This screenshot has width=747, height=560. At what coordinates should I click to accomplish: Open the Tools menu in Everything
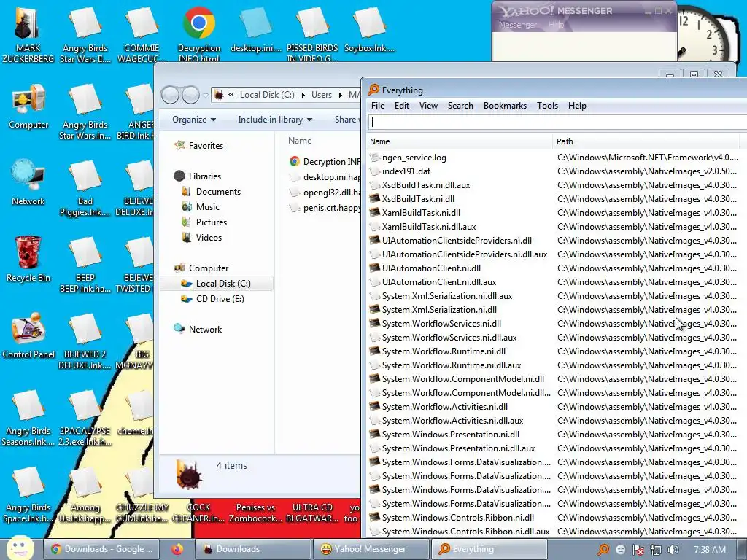547,106
